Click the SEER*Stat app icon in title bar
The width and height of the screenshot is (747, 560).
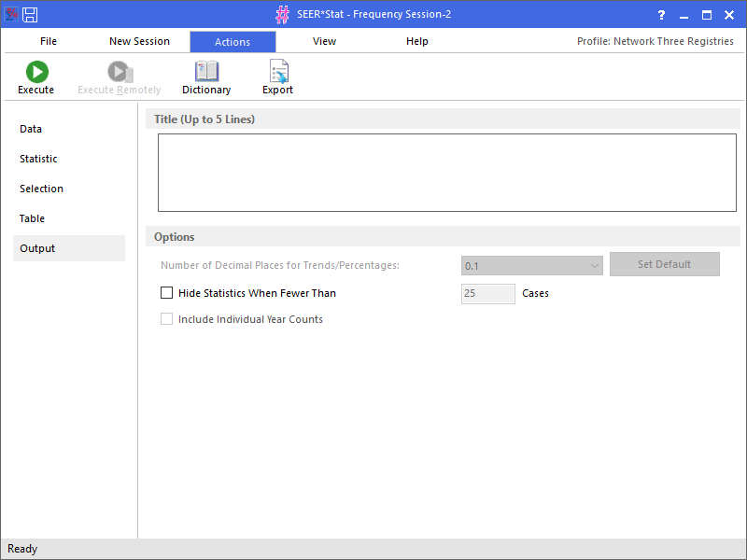point(11,14)
